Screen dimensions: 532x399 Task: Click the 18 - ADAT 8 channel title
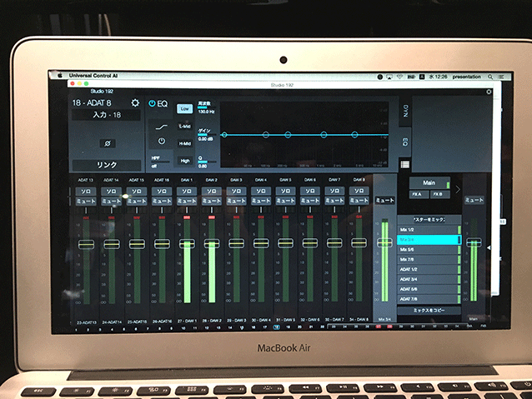pos(92,102)
